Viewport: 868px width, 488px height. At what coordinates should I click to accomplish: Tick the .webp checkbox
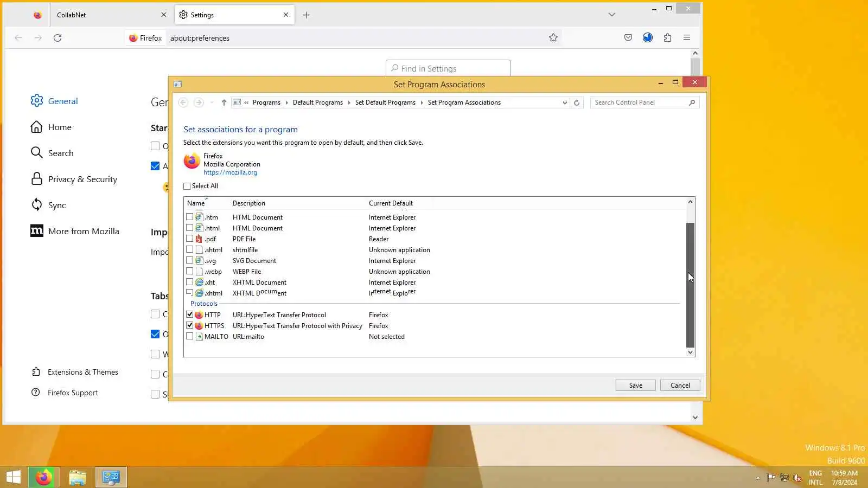pos(189,271)
